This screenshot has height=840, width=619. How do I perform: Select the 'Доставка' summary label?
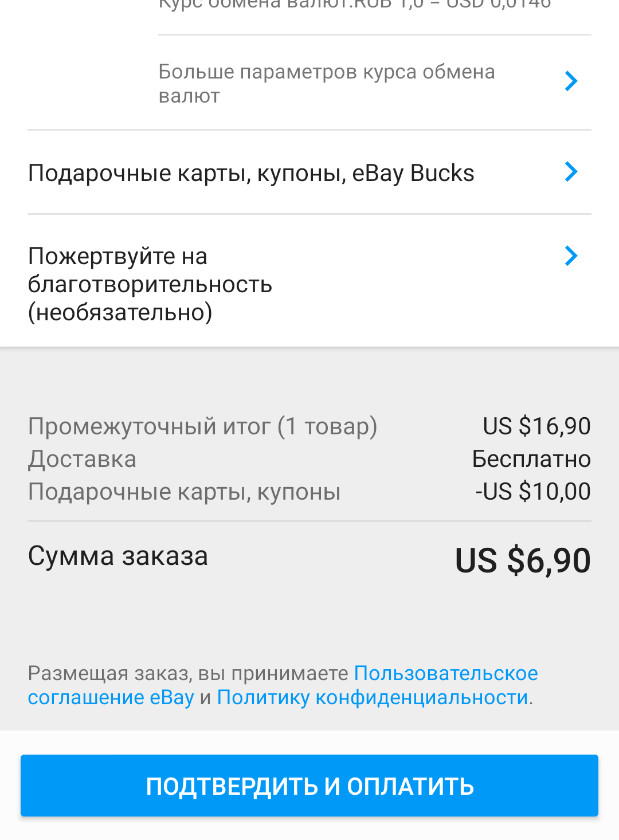[x=82, y=459]
